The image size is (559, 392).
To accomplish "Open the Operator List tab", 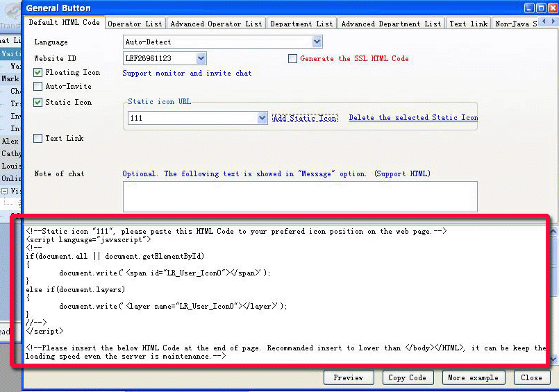I will (135, 24).
